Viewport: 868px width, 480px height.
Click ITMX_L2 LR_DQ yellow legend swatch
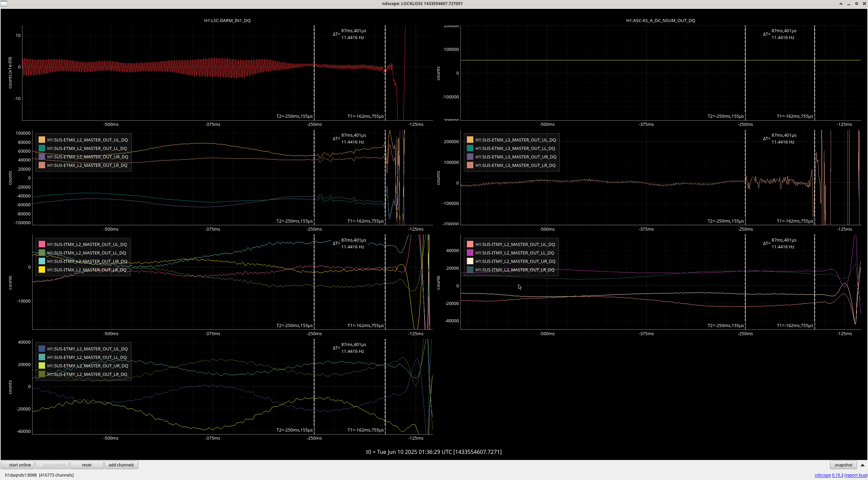42,270
